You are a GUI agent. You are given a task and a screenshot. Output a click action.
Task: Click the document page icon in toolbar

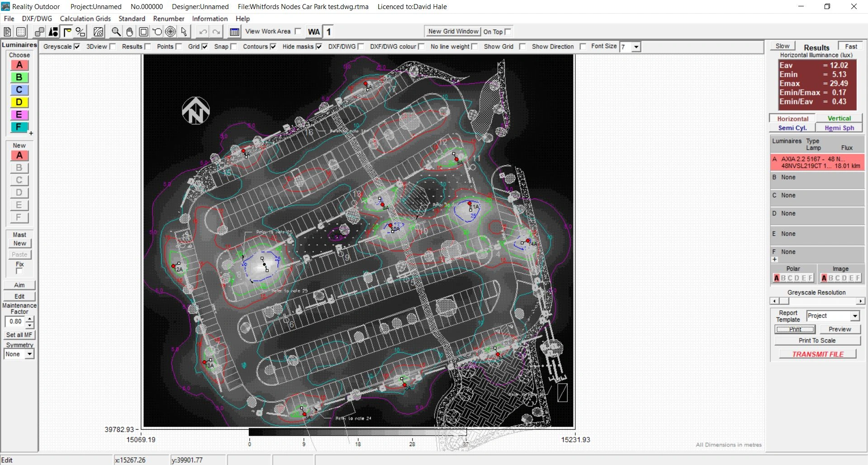pyautogui.click(x=7, y=32)
